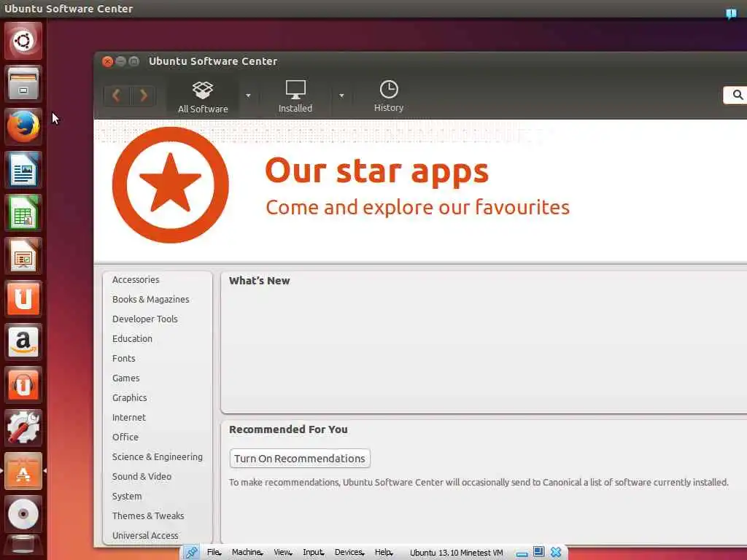
Task: Browse the Games category
Action: click(125, 378)
